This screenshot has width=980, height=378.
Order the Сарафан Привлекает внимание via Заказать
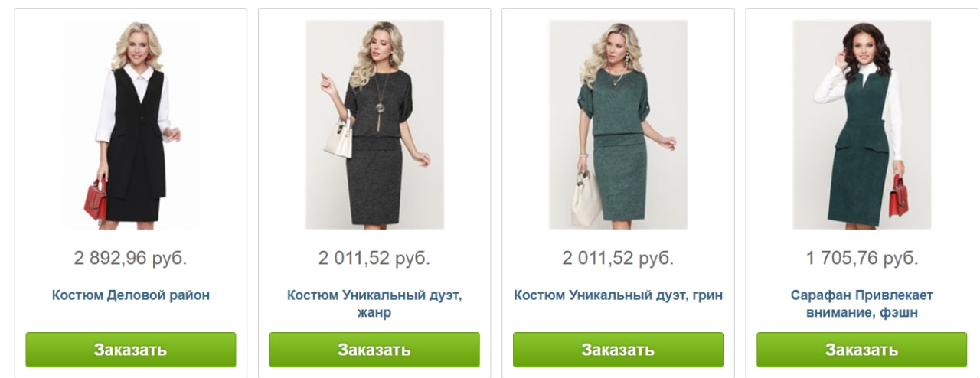point(861,350)
